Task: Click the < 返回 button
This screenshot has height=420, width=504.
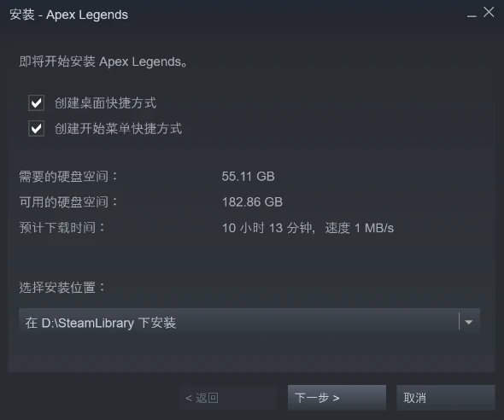Action: click(x=228, y=398)
